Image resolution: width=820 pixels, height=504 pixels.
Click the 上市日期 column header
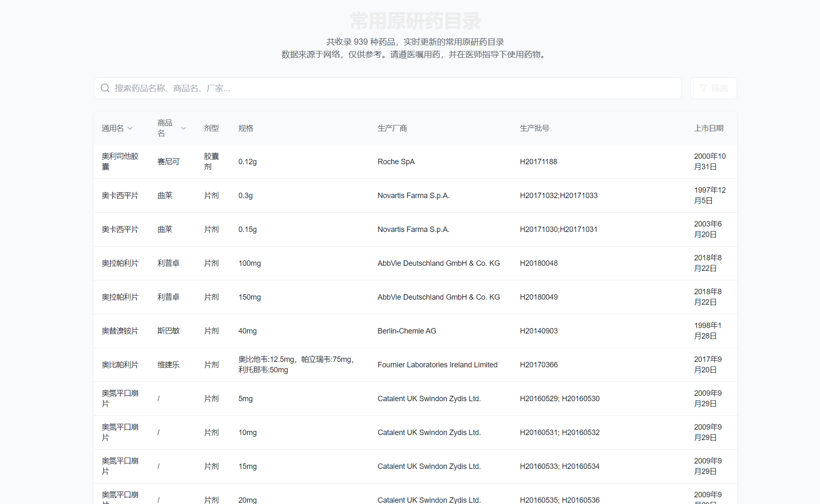(x=709, y=128)
